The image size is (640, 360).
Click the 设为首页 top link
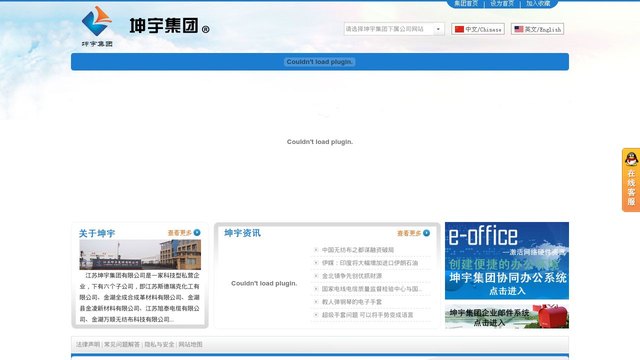point(502,3)
